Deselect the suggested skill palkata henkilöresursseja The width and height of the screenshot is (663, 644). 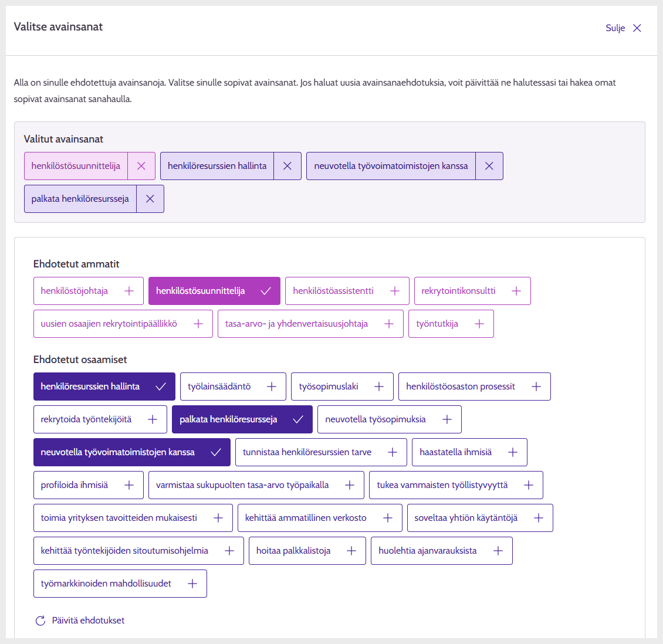242,419
